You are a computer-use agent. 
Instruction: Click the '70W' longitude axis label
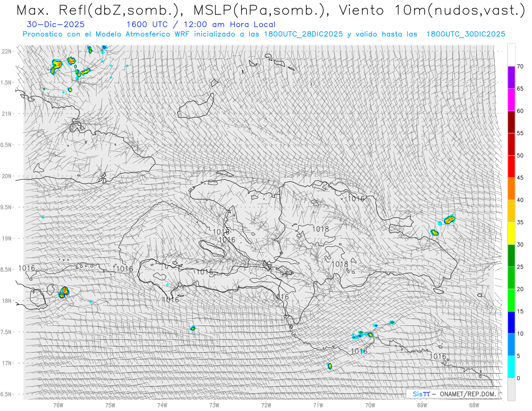click(x=370, y=405)
